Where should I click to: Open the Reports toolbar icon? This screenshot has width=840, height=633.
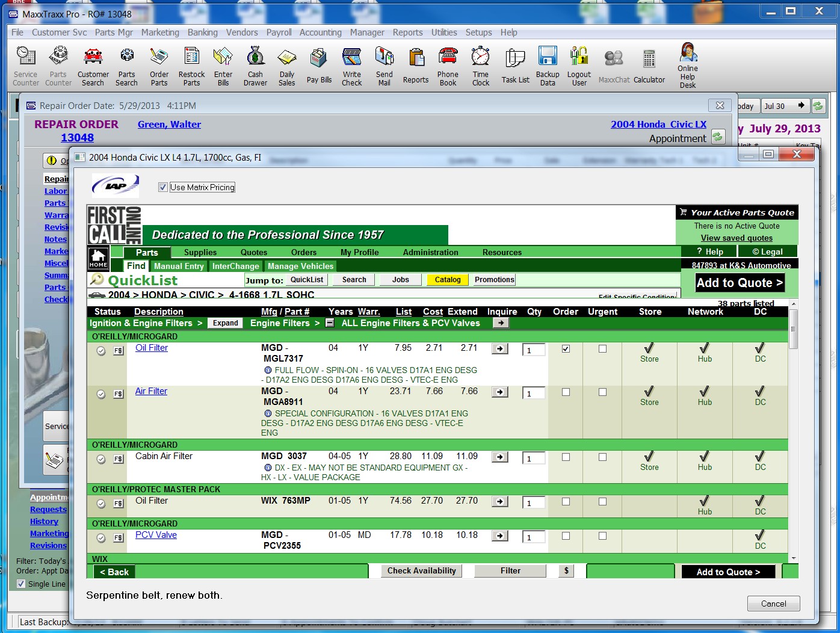click(x=416, y=66)
